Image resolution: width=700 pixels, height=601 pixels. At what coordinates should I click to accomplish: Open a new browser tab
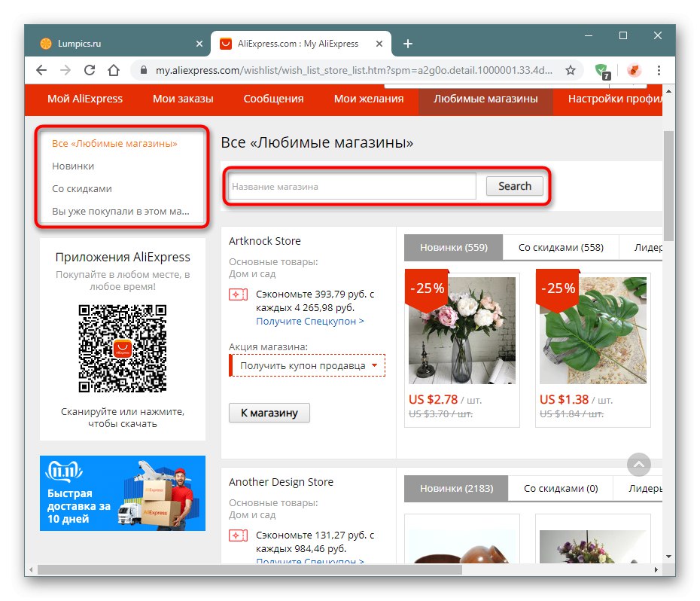(408, 44)
